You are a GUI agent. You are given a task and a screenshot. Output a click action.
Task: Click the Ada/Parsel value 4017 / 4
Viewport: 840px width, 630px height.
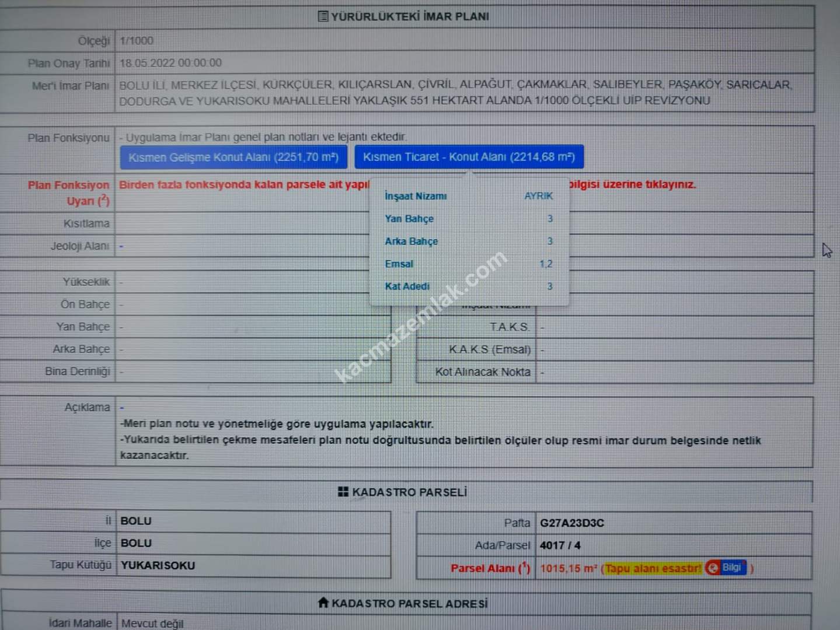[x=560, y=545]
